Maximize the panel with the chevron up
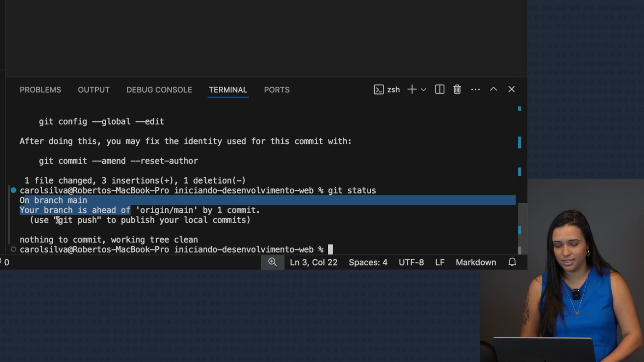The width and height of the screenshot is (644, 362). pyautogui.click(x=493, y=89)
